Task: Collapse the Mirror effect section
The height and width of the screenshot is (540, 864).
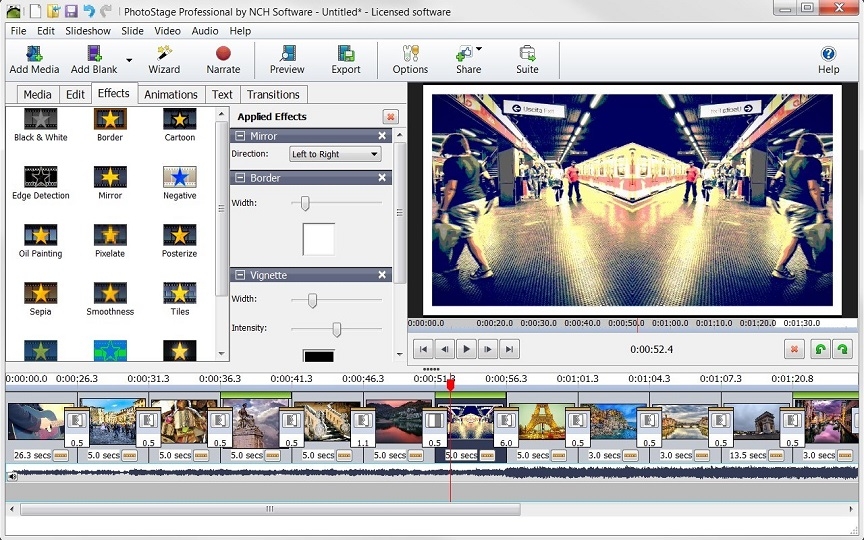Action: [x=240, y=136]
